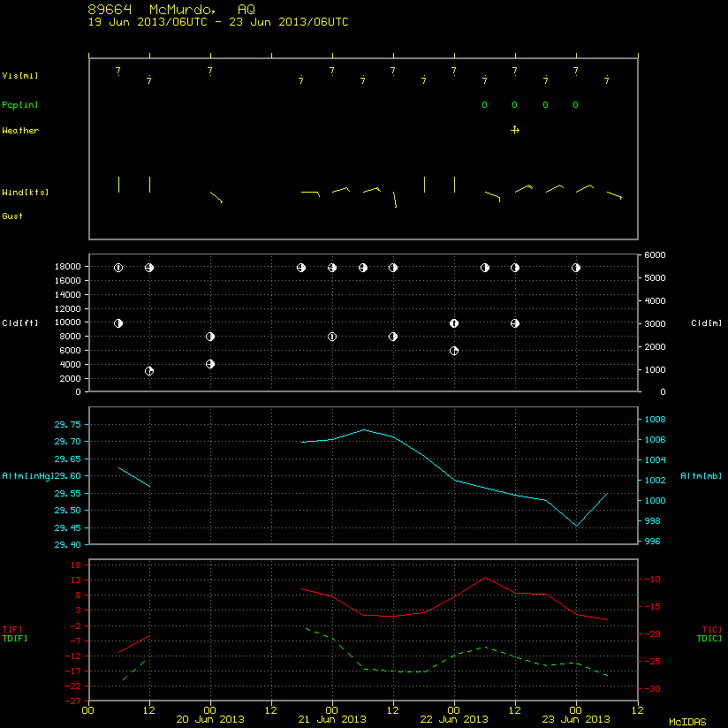Click the first green precipitation 0 value

pyautogui.click(x=485, y=105)
